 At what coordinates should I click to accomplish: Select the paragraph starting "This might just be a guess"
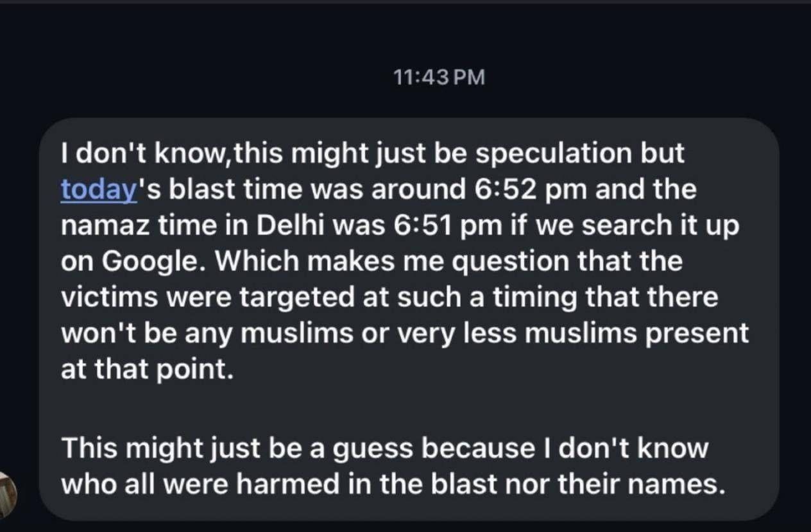(389, 466)
